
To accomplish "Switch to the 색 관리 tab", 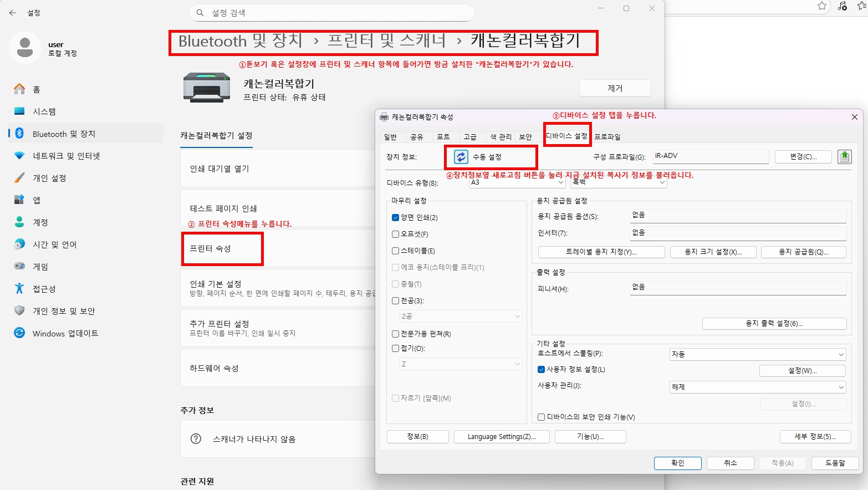I will point(500,136).
